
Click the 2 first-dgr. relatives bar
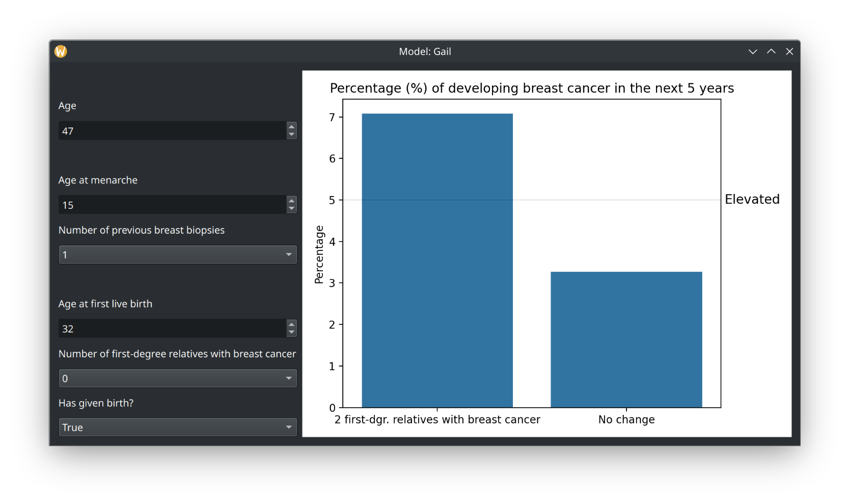(437, 261)
